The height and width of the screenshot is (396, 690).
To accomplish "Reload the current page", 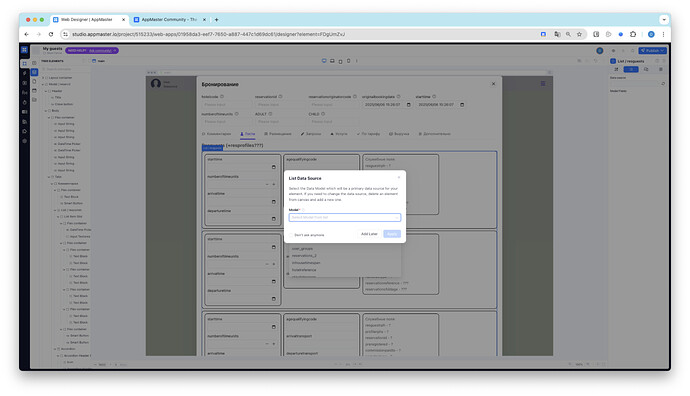I will (51, 34).
